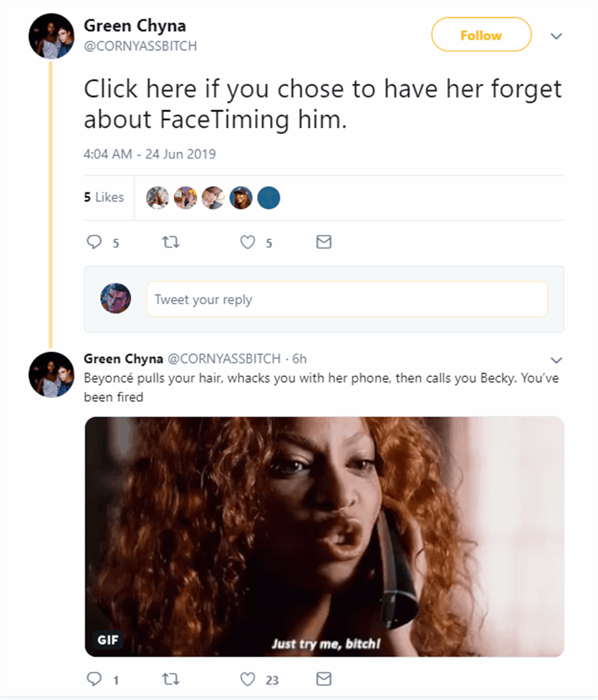The width and height of the screenshot is (598, 700).
Task: Expand the reply tweet's chevron menu
Action: pos(555,357)
